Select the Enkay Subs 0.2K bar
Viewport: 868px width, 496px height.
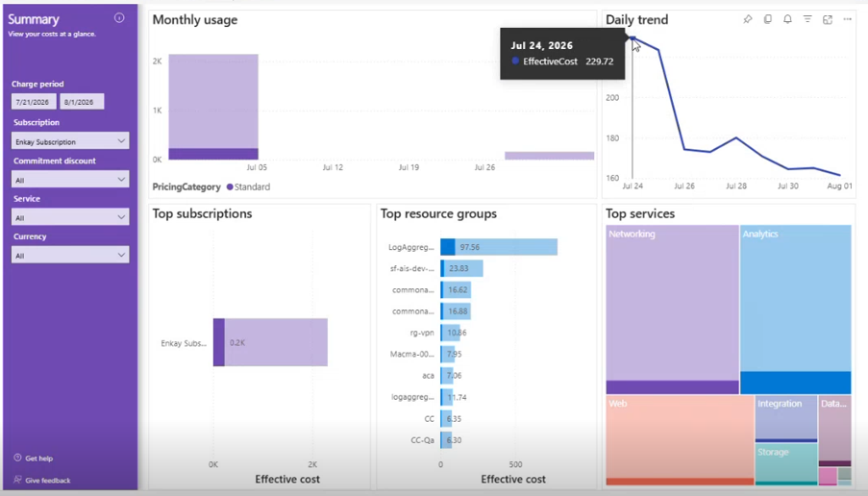click(x=270, y=342)
